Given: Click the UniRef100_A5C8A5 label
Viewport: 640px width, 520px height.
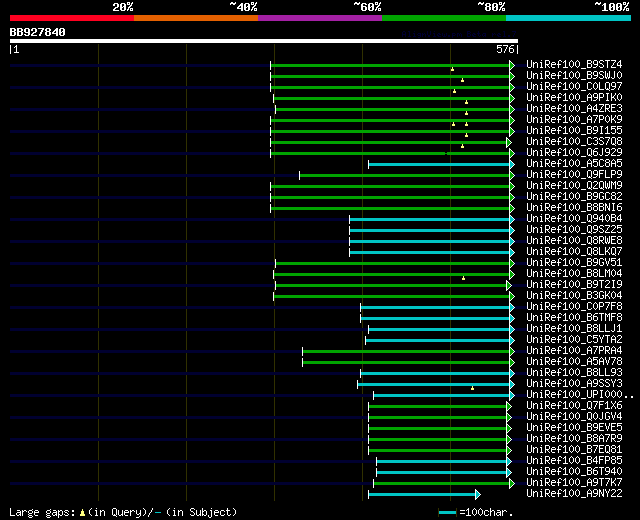Looking at the screenshot, I should point(574,164).
